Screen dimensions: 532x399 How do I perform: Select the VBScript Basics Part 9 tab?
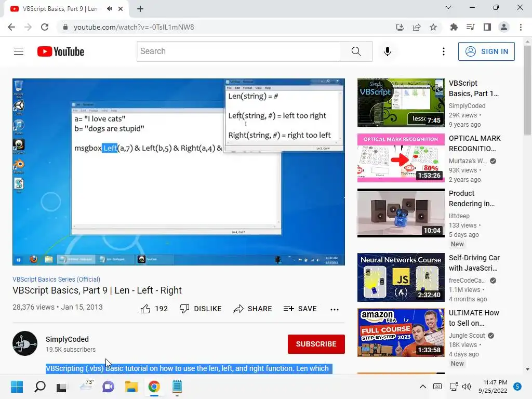(60, 9)
